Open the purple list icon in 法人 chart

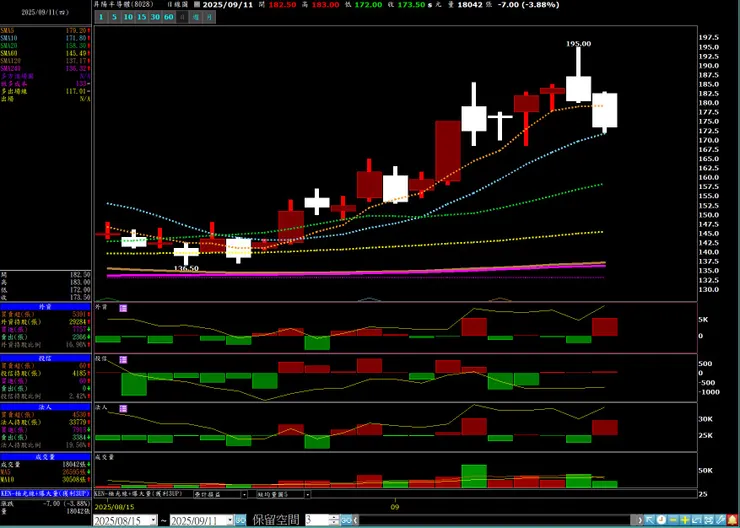123,408
